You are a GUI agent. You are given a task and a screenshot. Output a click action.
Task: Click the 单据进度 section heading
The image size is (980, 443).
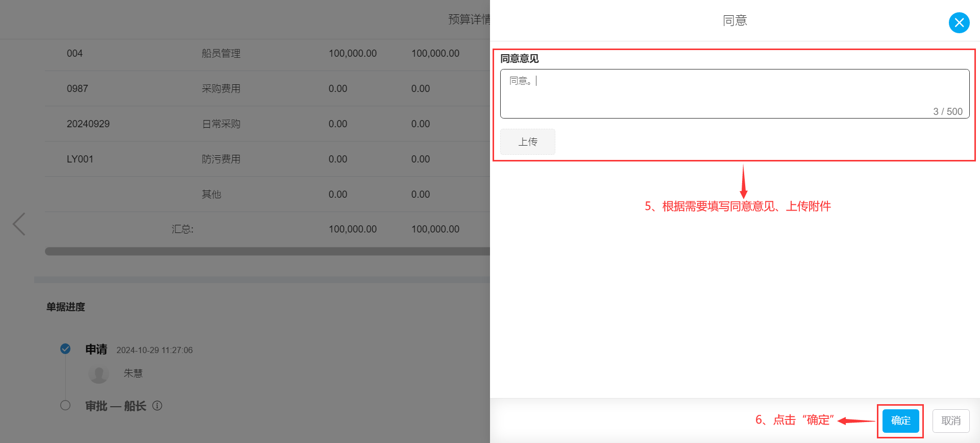tap(66, 307)
